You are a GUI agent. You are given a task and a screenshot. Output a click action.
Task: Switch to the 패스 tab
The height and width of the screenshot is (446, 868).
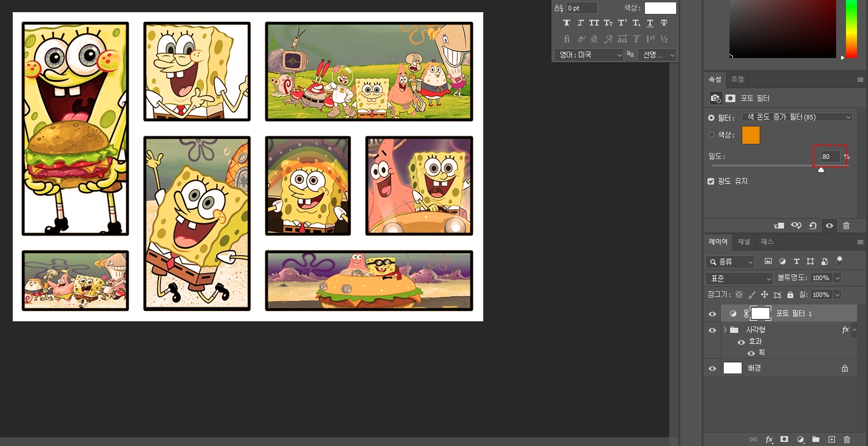(767, 241)
